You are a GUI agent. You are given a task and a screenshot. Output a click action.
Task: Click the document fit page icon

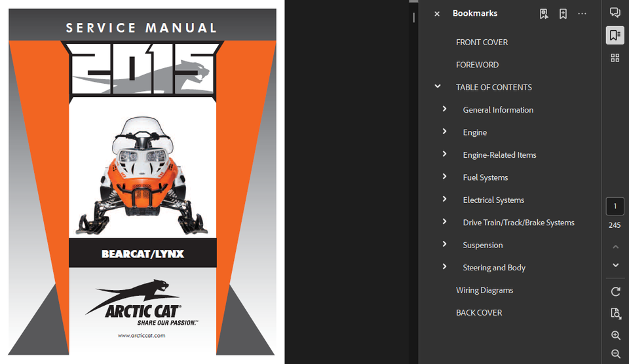[x=615, y=313]
